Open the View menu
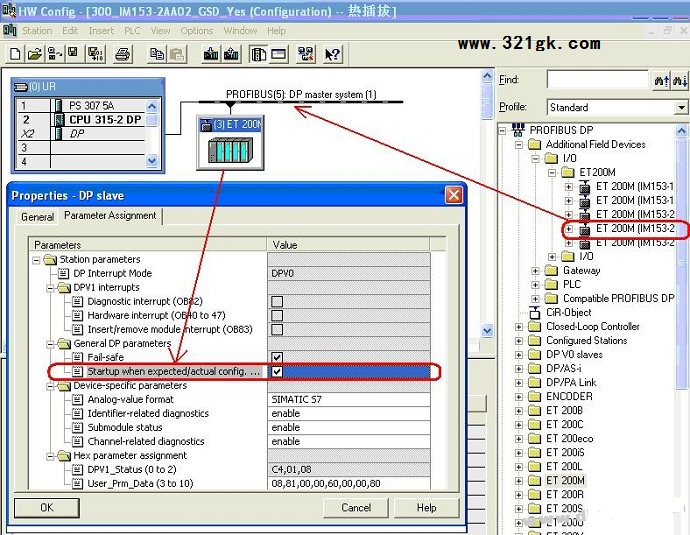 coord(160,31)
